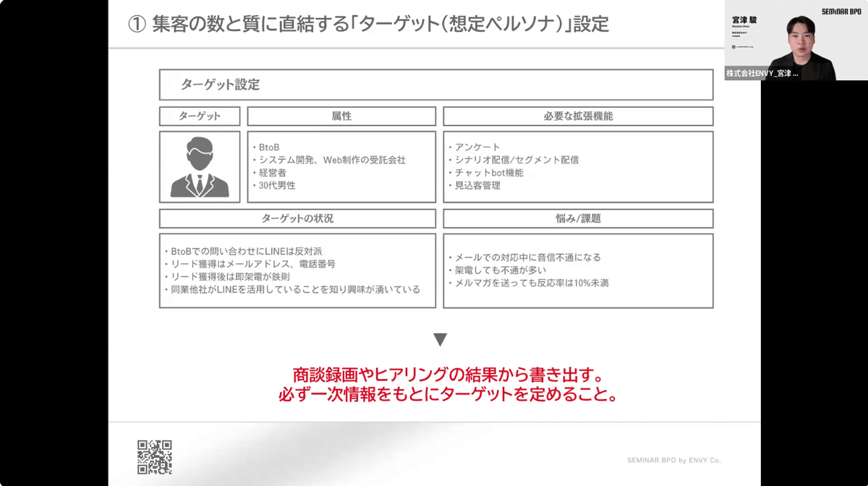Click the リード獲得はメールアドレス、電話番号 line

(250, 264)
